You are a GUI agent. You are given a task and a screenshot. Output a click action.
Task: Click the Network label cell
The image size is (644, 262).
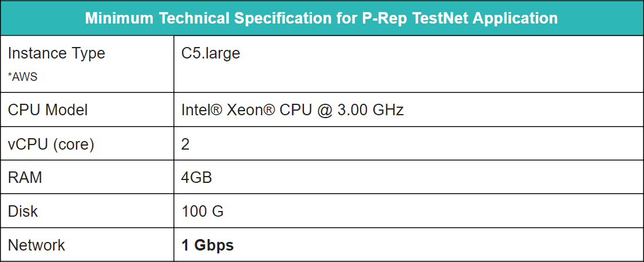[87, 245]
